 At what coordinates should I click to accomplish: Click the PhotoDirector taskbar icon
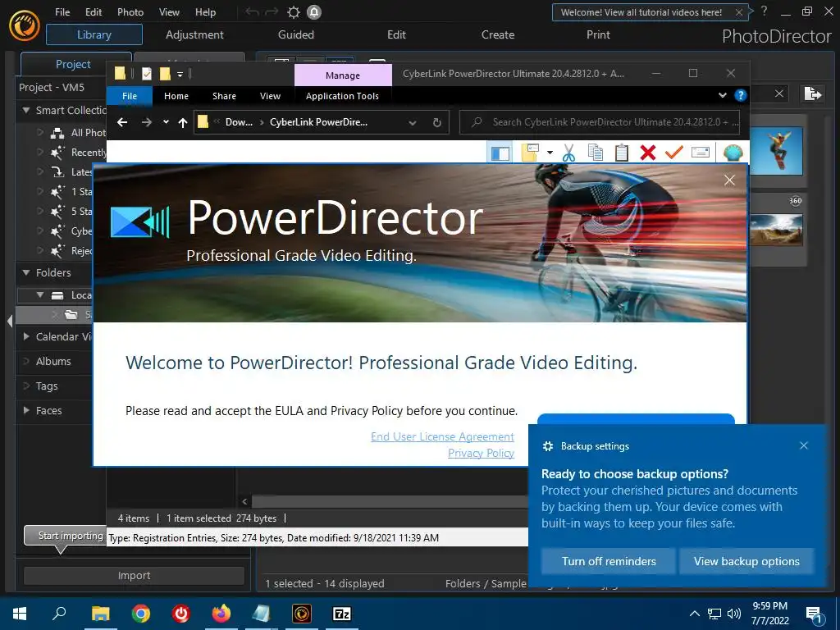302,614
